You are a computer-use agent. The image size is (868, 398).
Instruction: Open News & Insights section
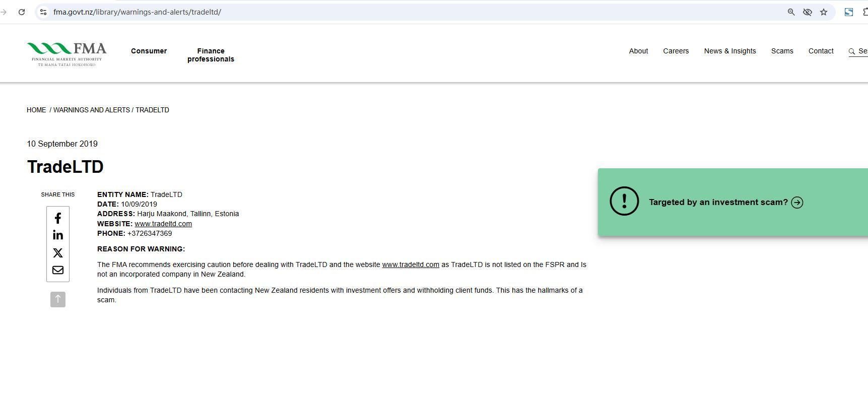coord(729,51)
